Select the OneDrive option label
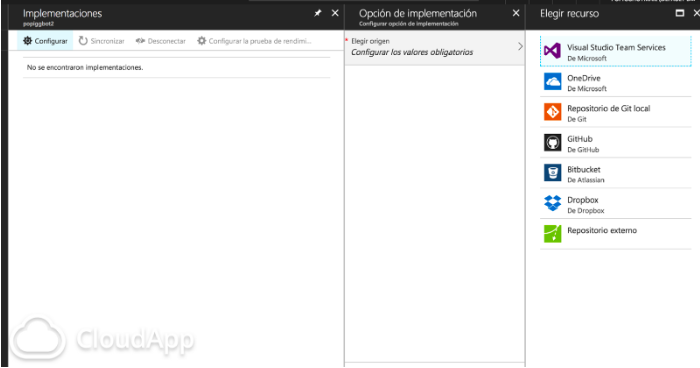700x368 pixels. pyautogui.click(x=583, y=78)
